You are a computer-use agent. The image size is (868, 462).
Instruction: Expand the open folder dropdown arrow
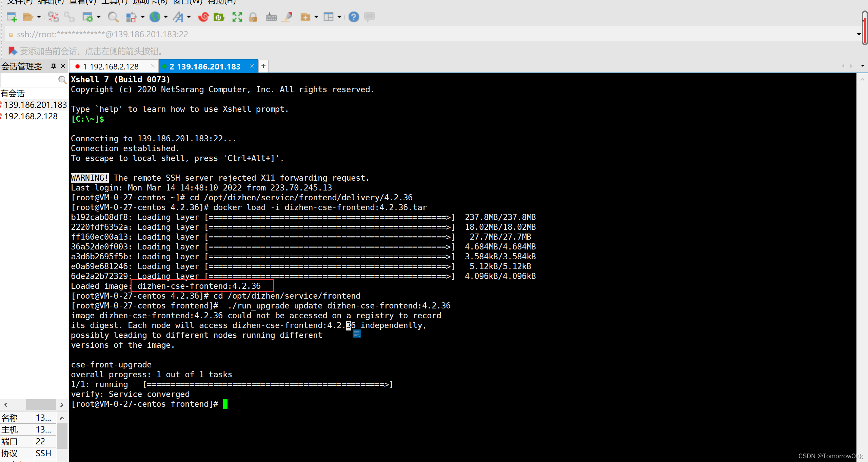click(x=39, y=17)
